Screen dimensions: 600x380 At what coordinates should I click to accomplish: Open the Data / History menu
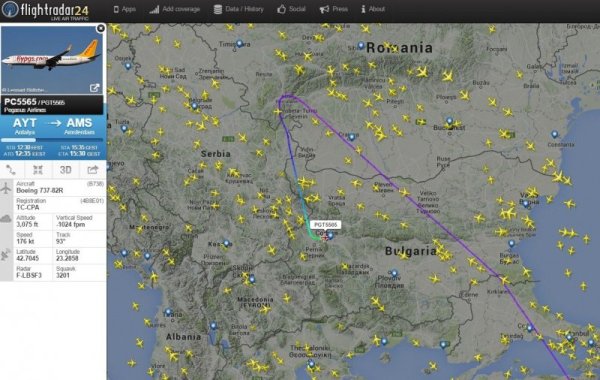(239, 9)
